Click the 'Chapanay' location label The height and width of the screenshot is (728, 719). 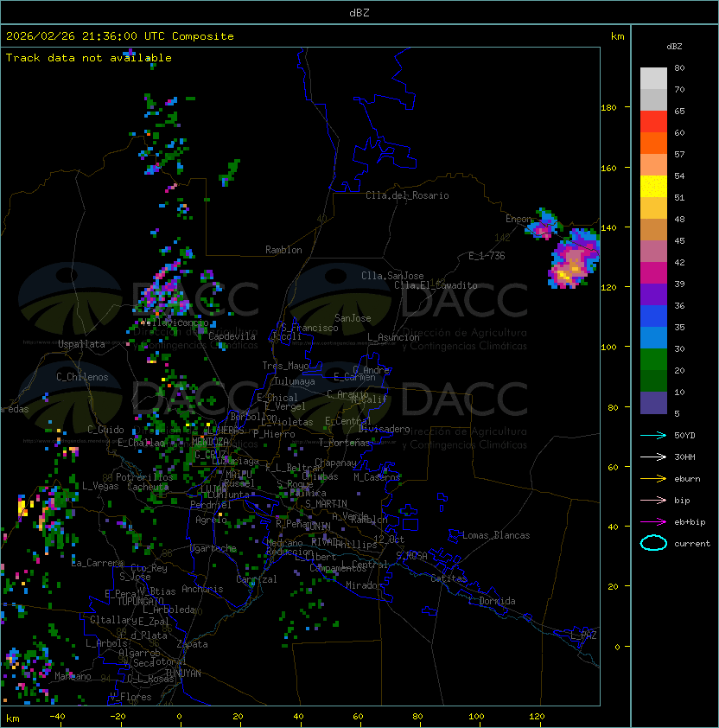pos(335,463)
